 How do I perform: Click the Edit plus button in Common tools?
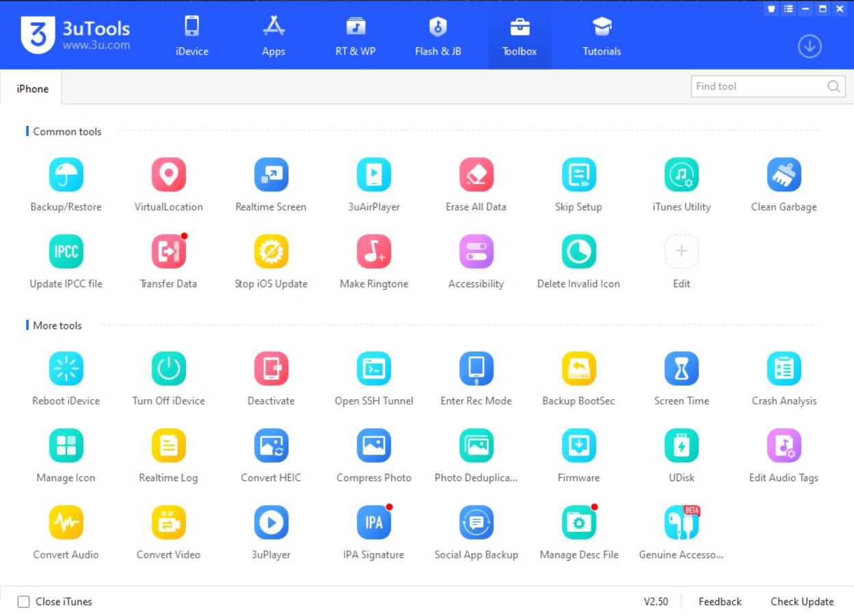tap(681, 252)
